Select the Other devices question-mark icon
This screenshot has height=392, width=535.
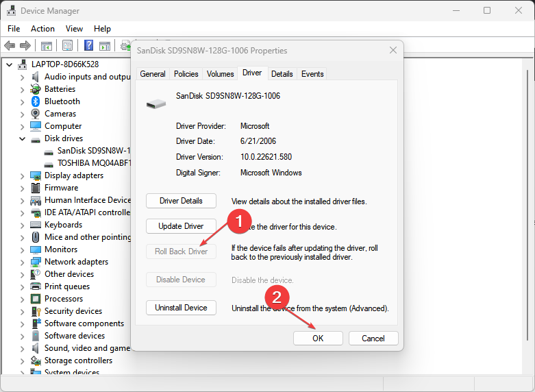[x=36, y=274]
